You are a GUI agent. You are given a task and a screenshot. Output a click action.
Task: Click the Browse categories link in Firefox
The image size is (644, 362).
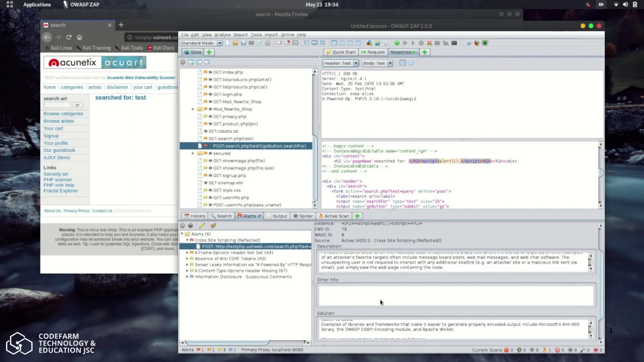pyautogui.click(x=63, y=114)
